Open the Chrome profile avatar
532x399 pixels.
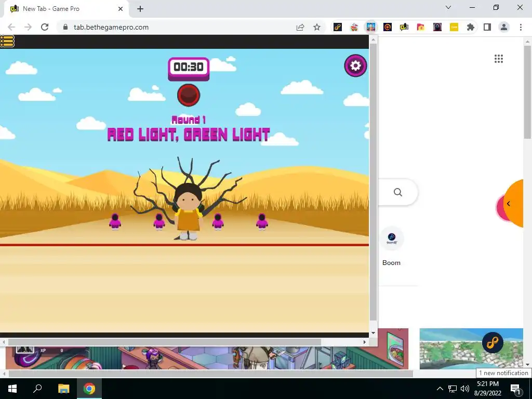coord(504,27)
